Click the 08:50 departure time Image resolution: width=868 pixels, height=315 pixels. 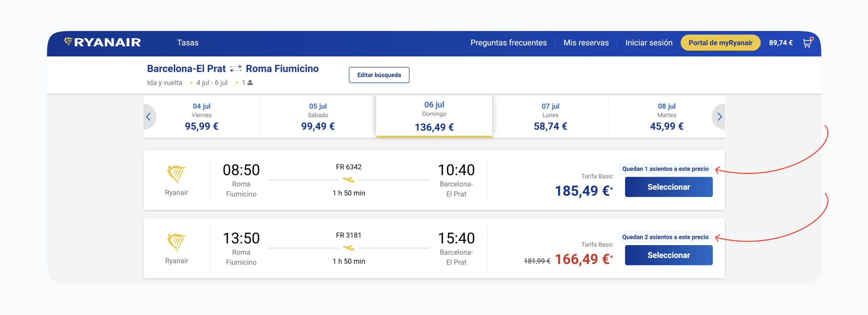click(x=241, y=170)
